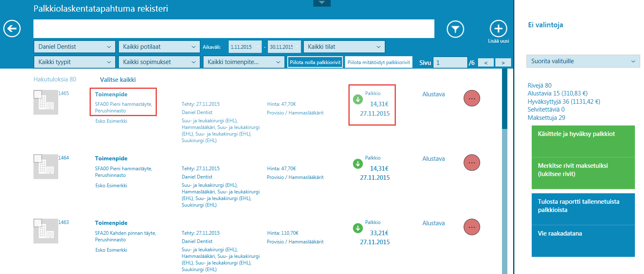Viewport: 644px width, 274px height.
Task: Open Suorita valituille dropdown
Action: pyautogui.click(x=583, y=61)
